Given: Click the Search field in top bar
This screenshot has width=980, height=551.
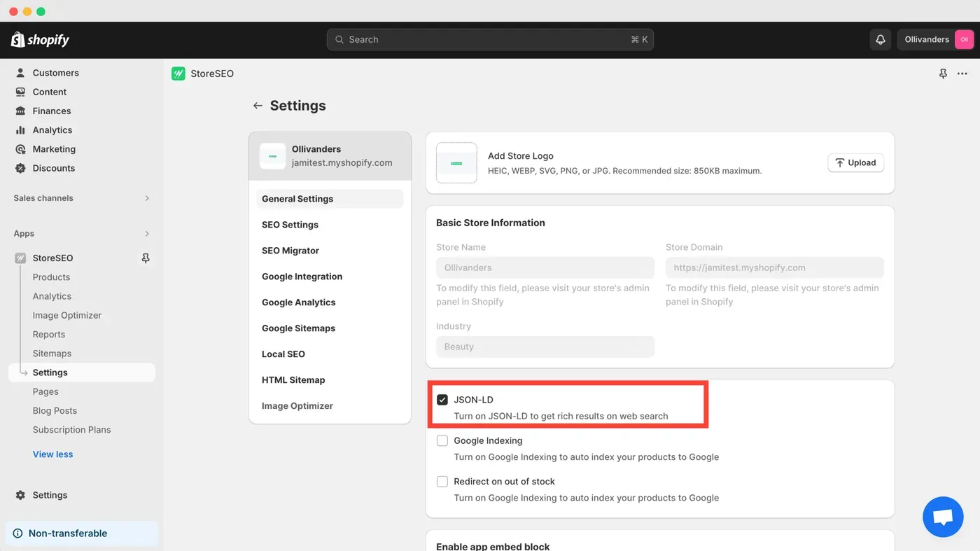Looking at the screenshot, I should [490, 40].
